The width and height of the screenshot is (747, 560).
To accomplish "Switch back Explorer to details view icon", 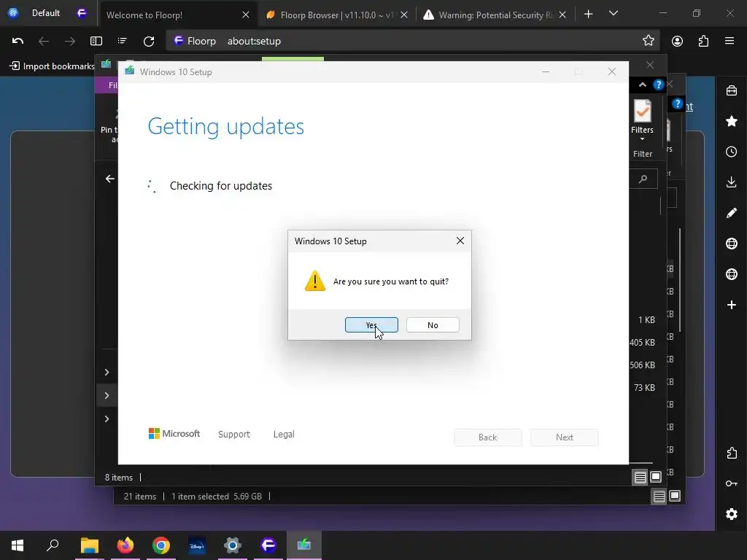I will (x=659, y=497).
